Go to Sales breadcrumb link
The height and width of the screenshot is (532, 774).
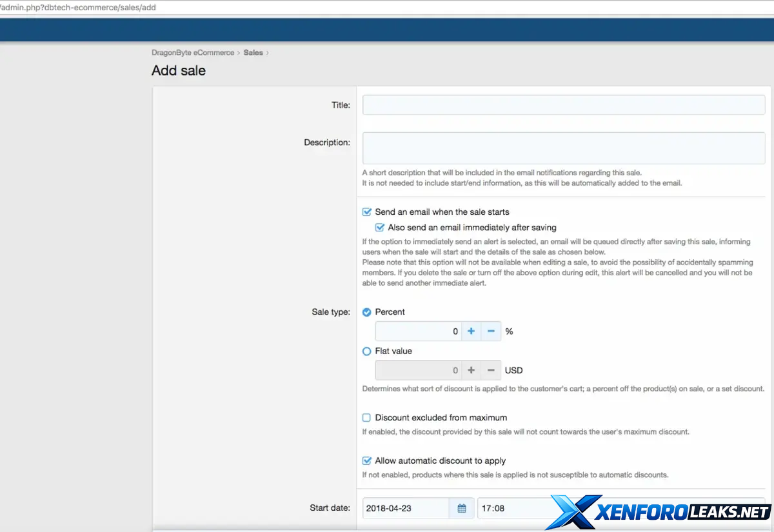pos(253,52)
